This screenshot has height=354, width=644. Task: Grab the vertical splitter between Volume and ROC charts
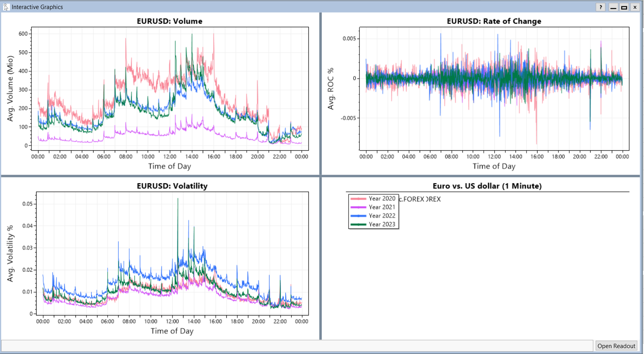pos(321,94)
